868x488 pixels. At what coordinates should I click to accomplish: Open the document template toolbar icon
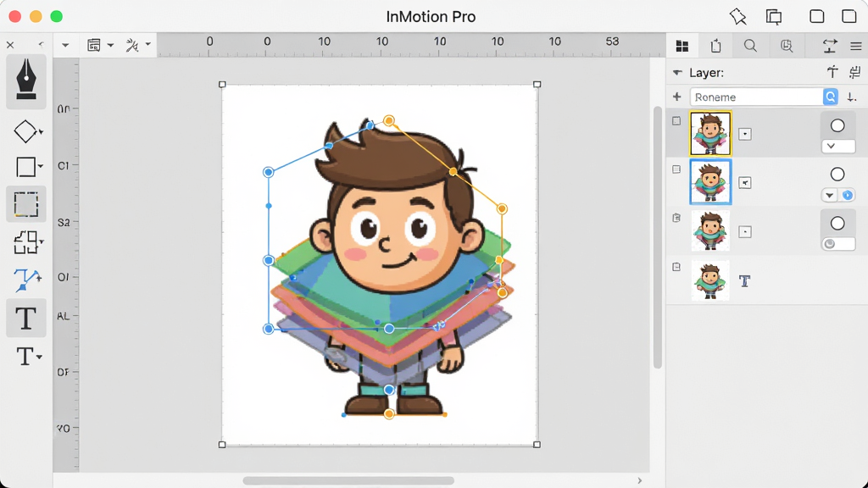pyautogui.click(x=94, y=45)
